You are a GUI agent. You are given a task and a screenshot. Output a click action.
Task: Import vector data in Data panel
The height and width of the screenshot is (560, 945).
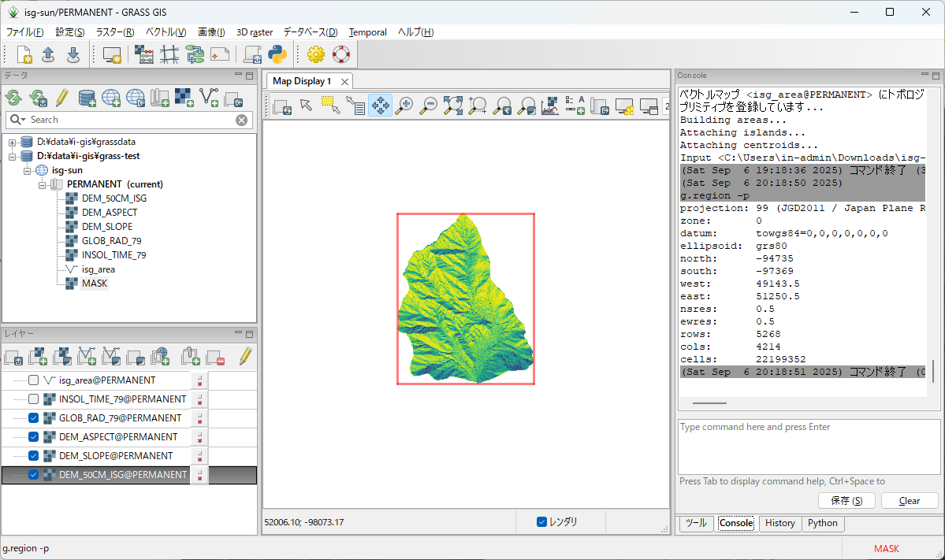click(x=209, y=98)
